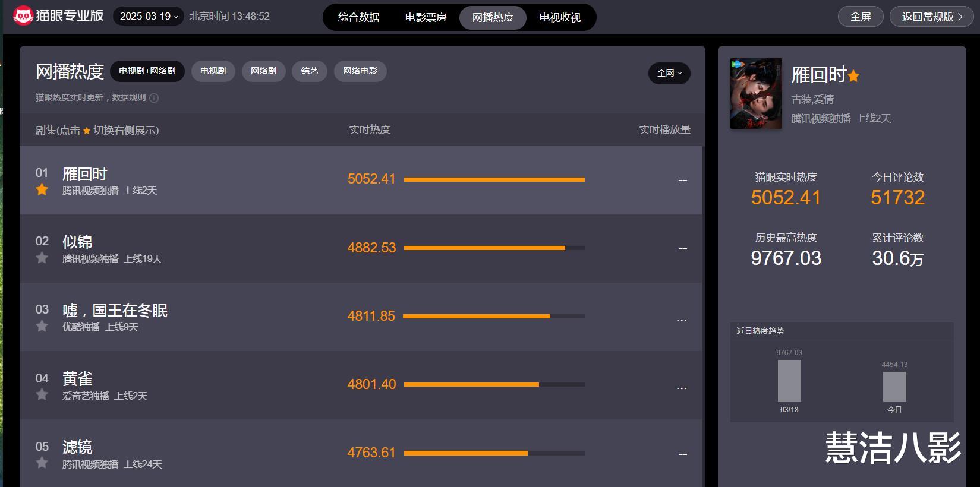Viewport: 980px width, 487px height.
Task: Click the 4882.53 heat bar for 似锦
Action: 494,248
